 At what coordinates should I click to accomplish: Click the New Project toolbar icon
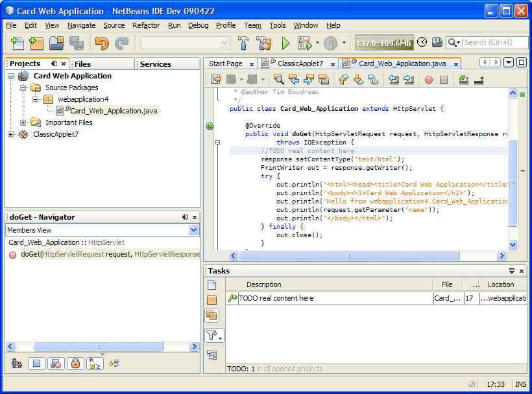[x=36, y=43]
